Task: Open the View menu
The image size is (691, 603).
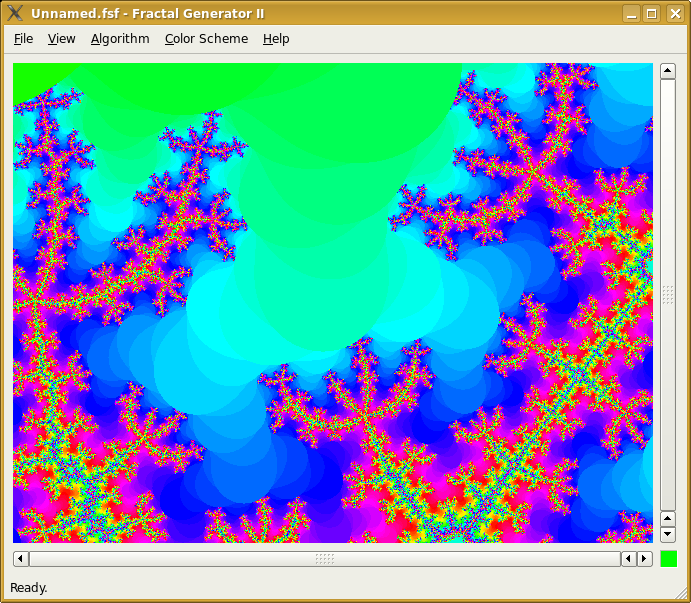Action: tap(62, 39)
